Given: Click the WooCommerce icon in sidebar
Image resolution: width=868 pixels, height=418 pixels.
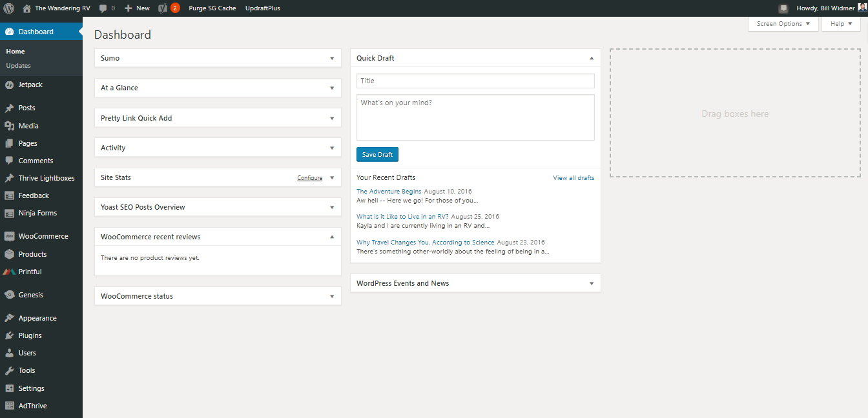Looking at the screenshot, I should coord(9,236).
